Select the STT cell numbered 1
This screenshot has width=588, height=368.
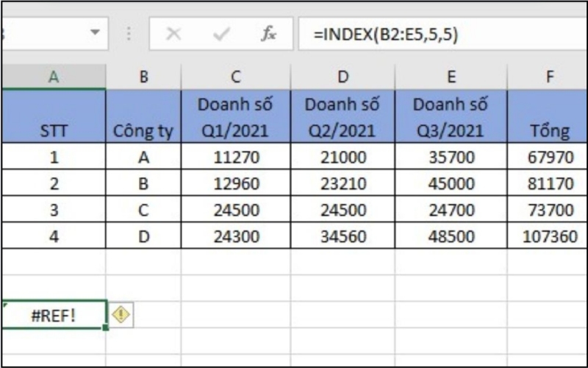coord(54,156)
